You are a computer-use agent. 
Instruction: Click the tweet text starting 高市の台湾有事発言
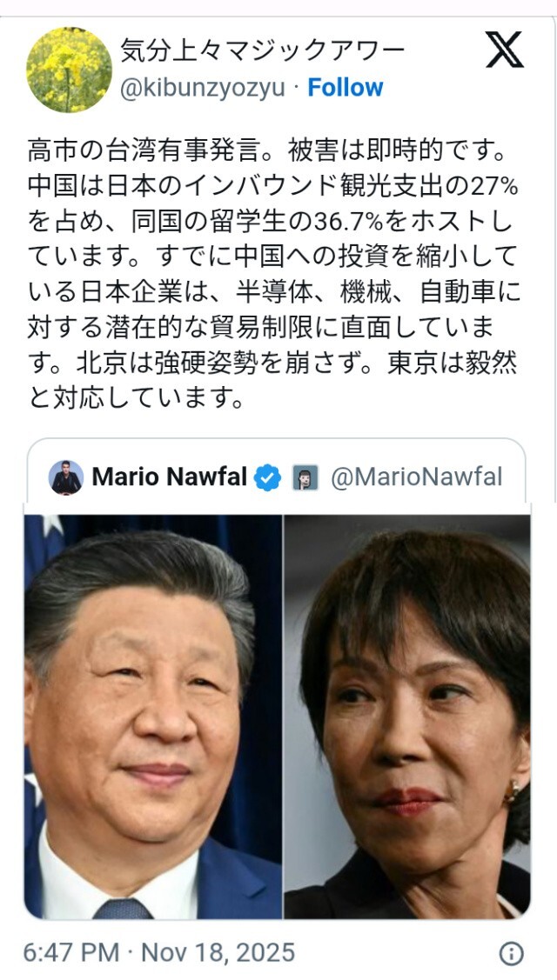pyautogui.click(x=273, y=273)
